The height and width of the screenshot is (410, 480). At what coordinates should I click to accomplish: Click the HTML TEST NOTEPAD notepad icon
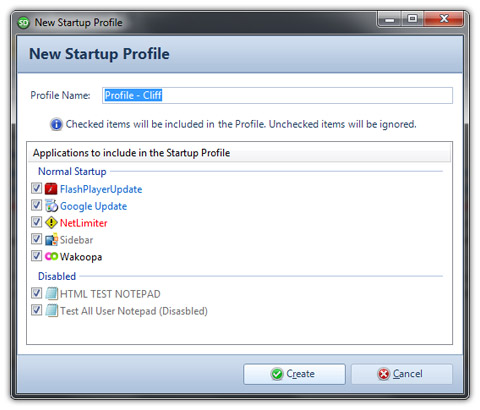tap(51, 293)
